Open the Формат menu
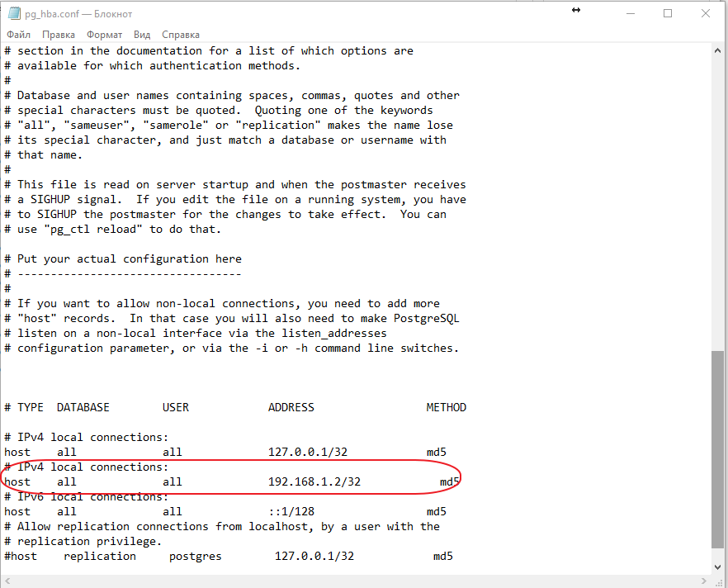Image resolution: width=728 pixels, height=588 pixels. coord(104,35)
